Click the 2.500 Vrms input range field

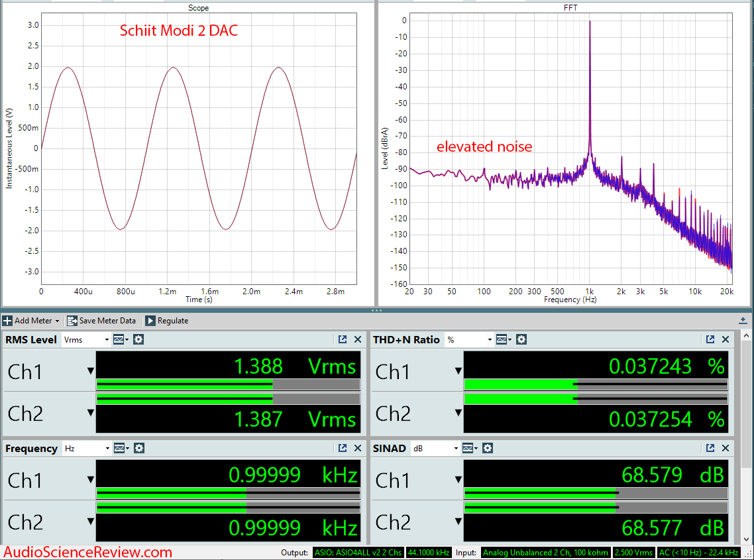(634, 553)
